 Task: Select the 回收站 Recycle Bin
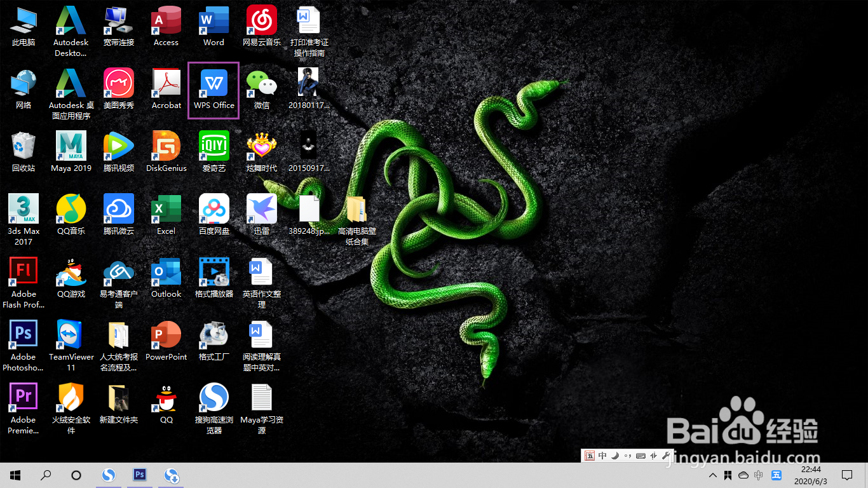pyautogui.click(x=24, y=152)
